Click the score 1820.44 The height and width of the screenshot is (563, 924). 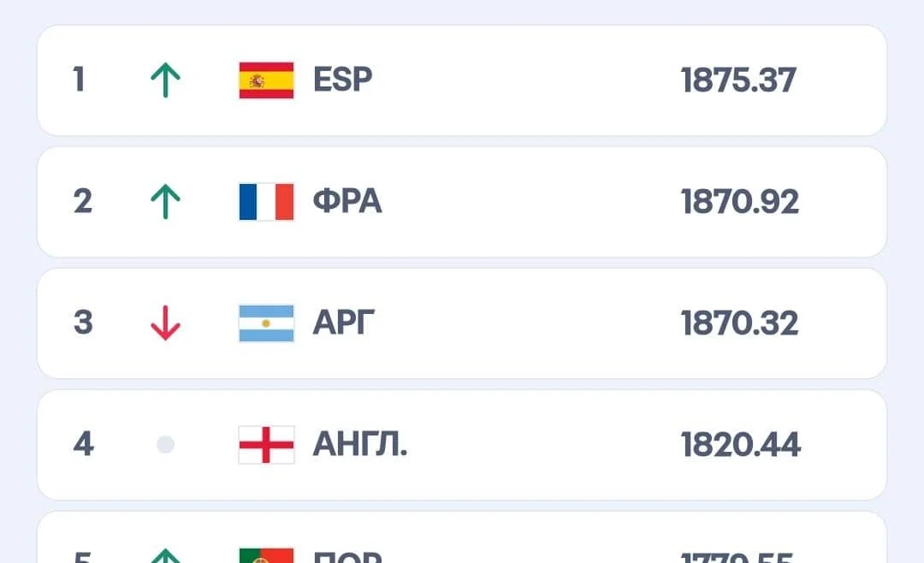[740, 445]
